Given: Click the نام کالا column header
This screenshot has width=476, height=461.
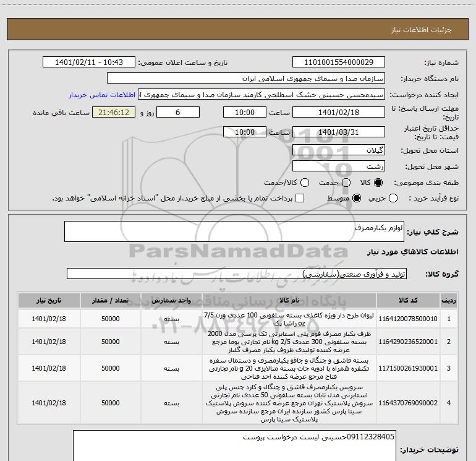Looking at the screenshot, I should pos(289,300).
